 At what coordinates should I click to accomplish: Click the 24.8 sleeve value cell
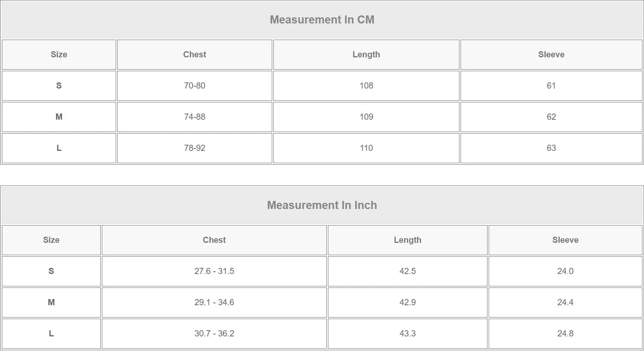point(565,334)
